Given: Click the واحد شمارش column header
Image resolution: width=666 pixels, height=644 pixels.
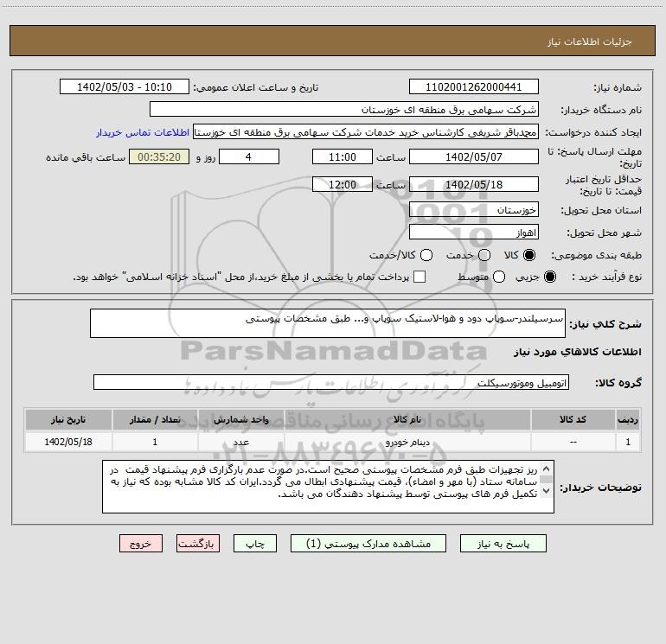Looking at the screenshot, I should [240, 419].
